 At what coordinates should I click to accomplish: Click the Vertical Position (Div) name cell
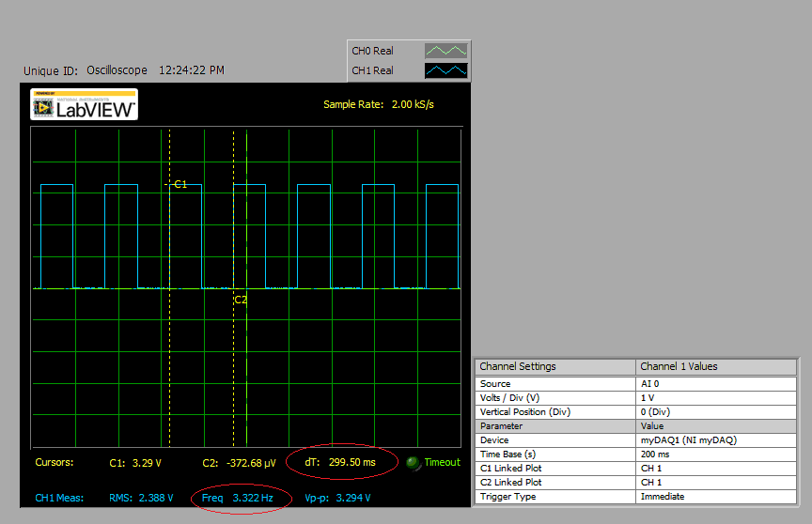point(555,411)
